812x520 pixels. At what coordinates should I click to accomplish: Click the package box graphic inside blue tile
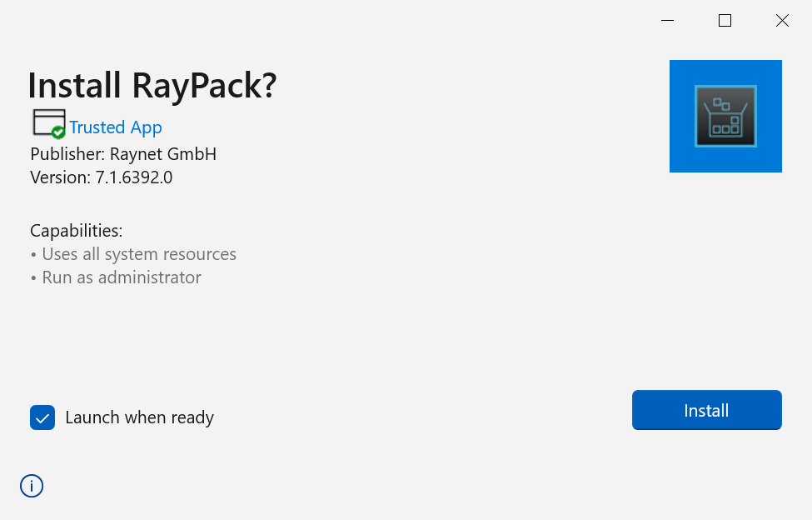[725, 116]
